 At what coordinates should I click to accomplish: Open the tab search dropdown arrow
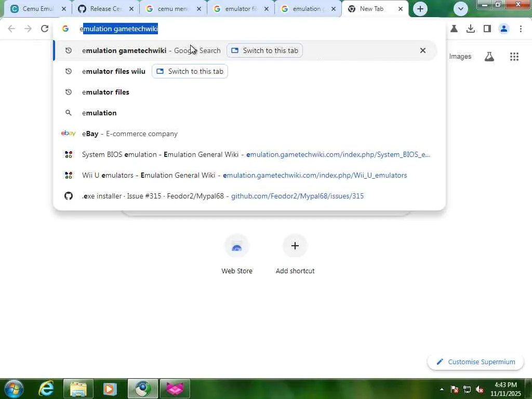[461, 9]
